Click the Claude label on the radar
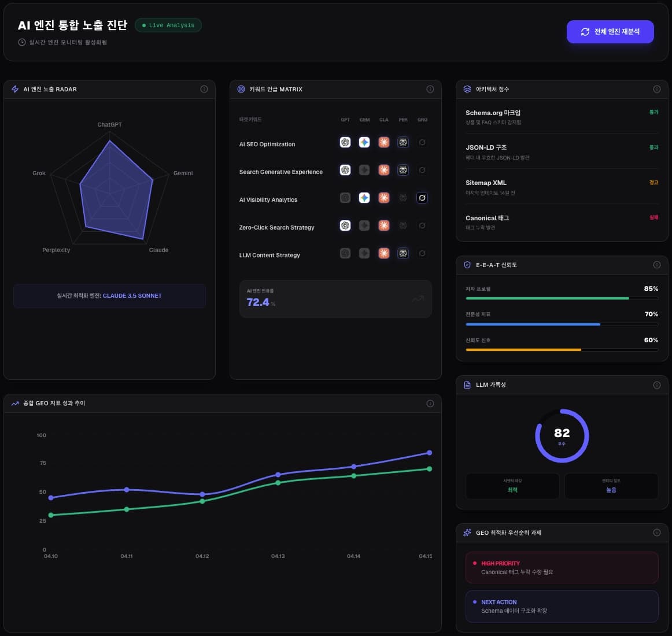Image resolution: width=672 pixels, height=636 pixels. (158, 250)
